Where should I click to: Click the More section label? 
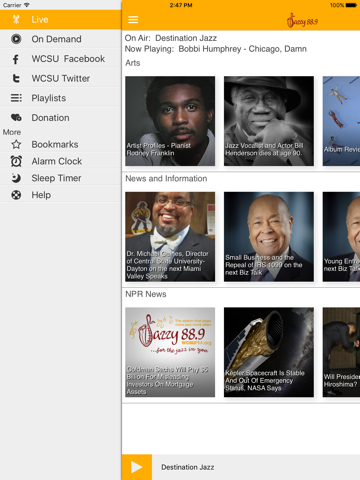[12, 132]
